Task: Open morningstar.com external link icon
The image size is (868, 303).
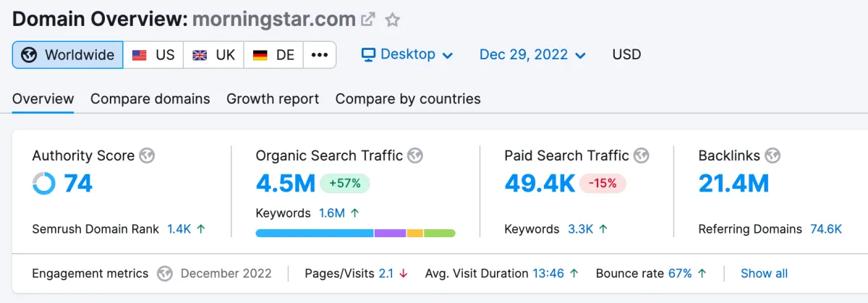Action: pyautogui.click(x=368, y=20)
